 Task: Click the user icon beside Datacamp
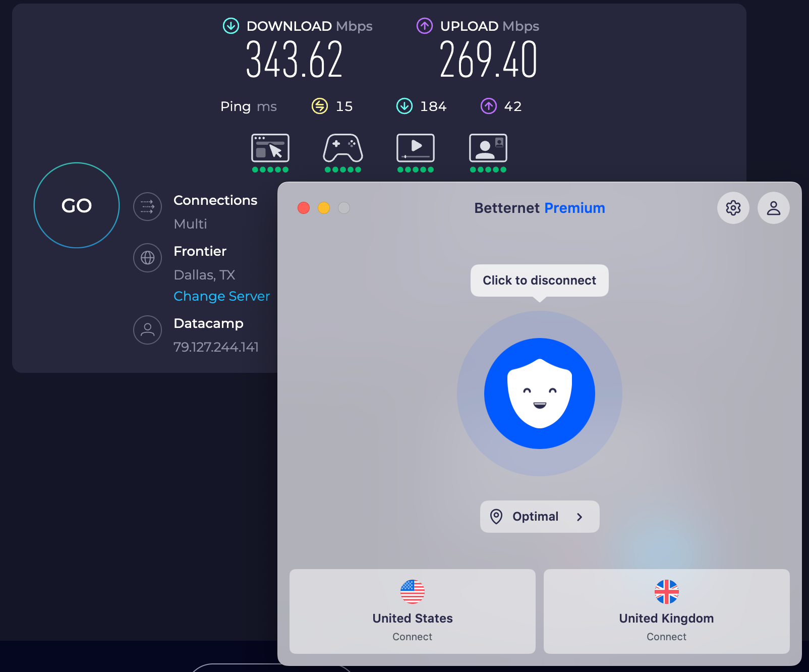tap(147, 330)
